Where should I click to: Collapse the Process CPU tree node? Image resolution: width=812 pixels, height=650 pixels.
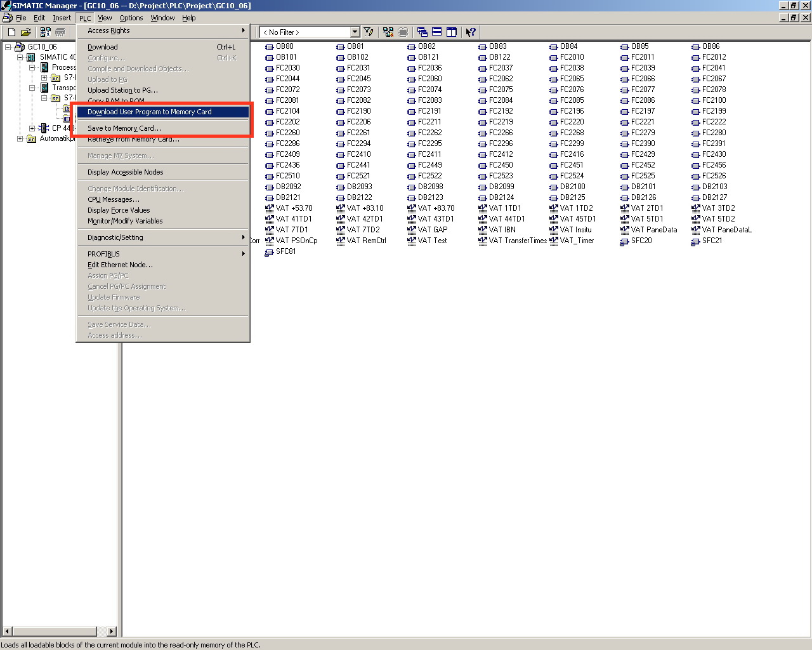[32, 67]
